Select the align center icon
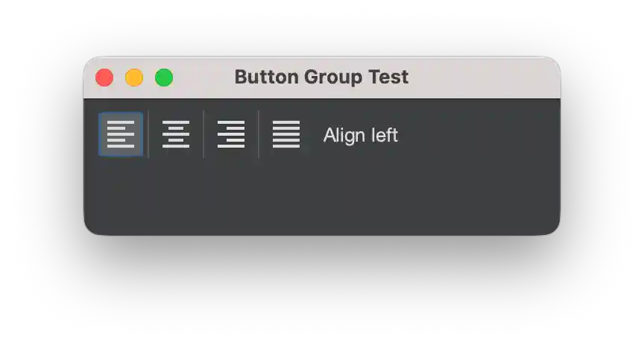Image resolution: width=644 pixels, height=346 pixels. 176,134
